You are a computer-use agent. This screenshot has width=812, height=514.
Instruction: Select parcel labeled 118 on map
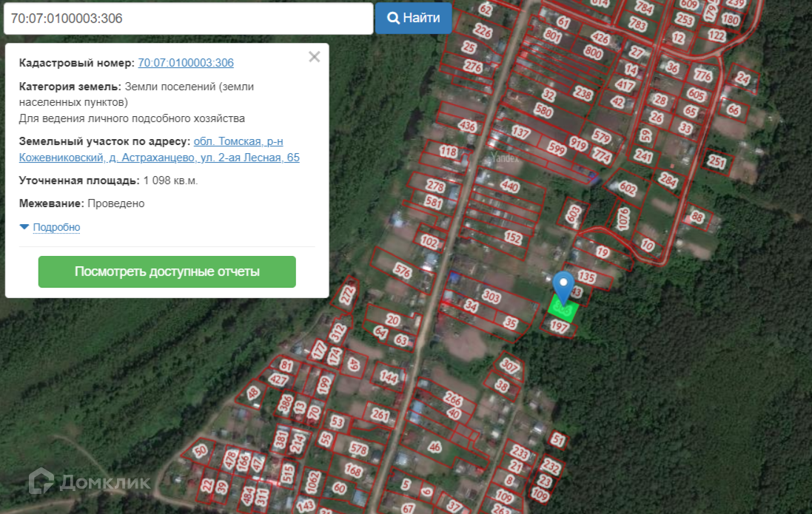(448, 151)
